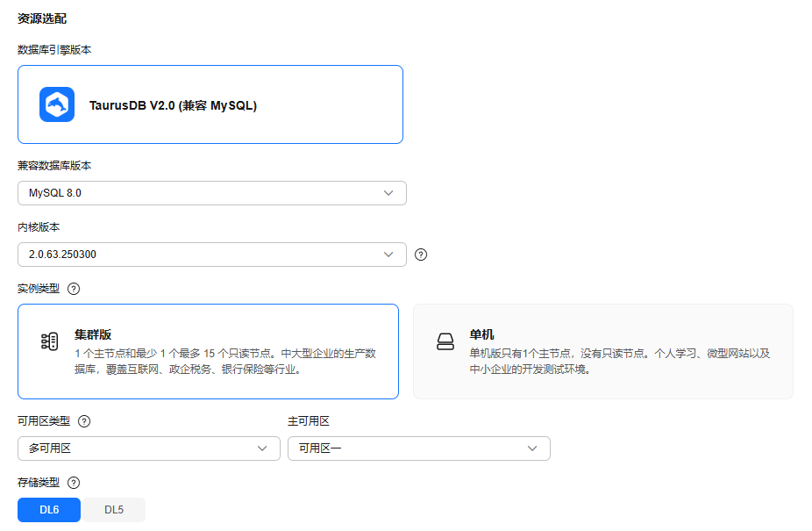
Task: Click the chevron arrow in 主可用区 field
Action: pos(532,448)
